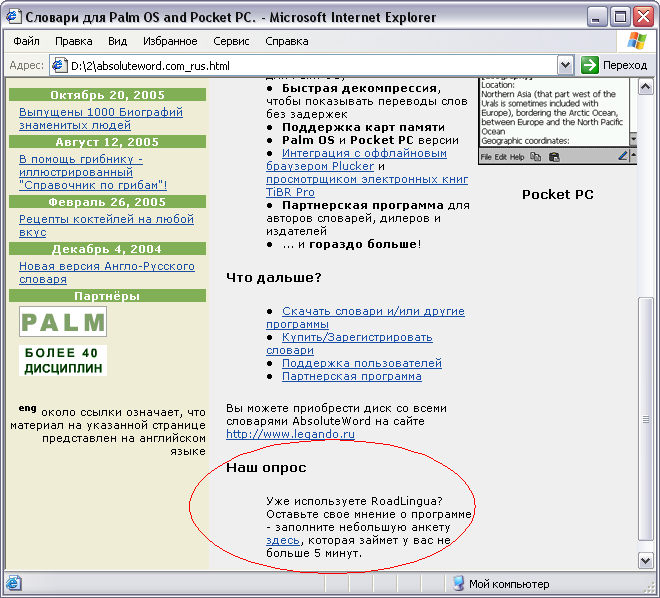Screen dimensions: 660x598
Task: Open link Поддержка пользователей
Action: pos(362,363)
